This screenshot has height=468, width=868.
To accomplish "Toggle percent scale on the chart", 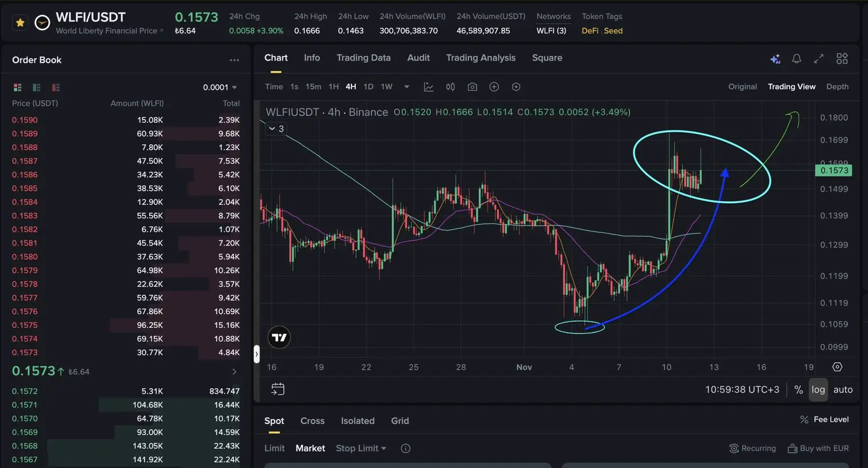I will [x=798, y=389].
